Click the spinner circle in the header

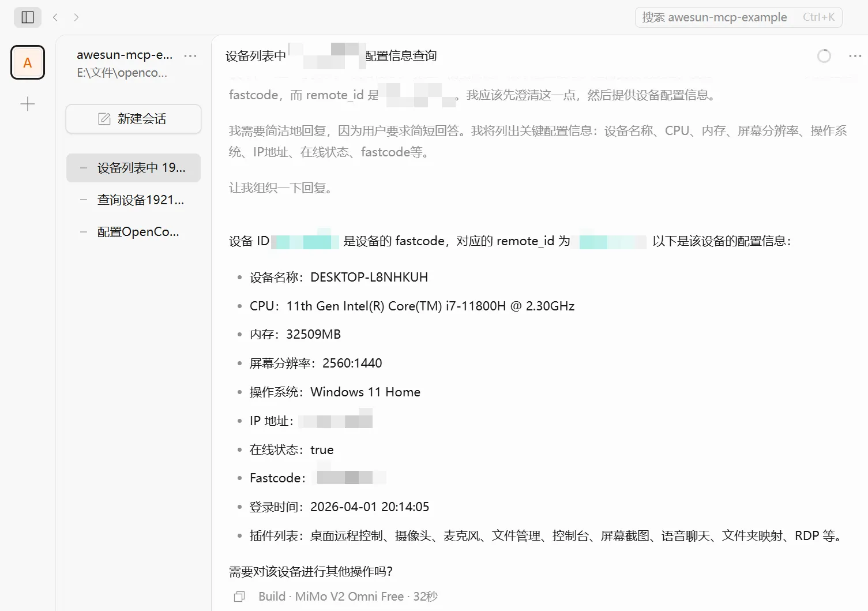point(824,55)
